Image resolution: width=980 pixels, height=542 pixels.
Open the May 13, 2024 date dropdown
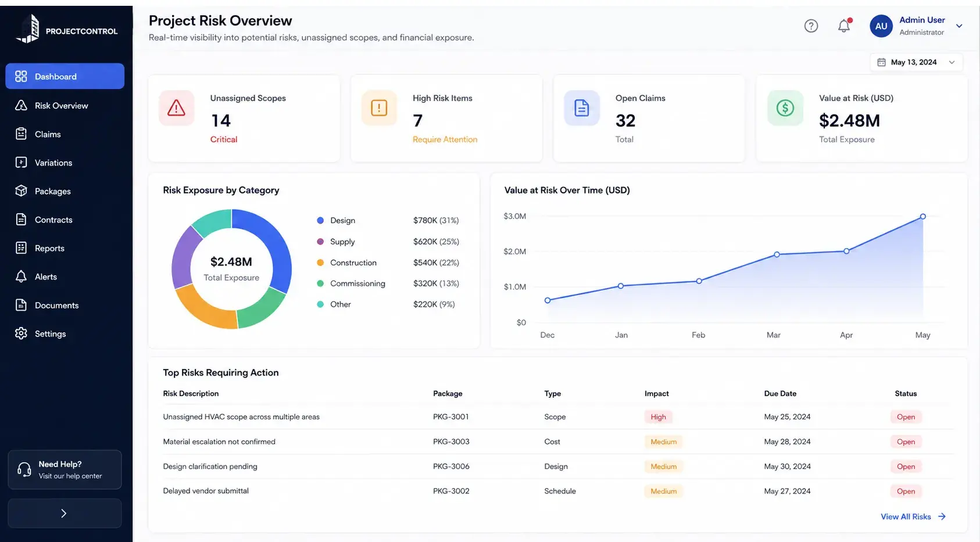(916, 62)
